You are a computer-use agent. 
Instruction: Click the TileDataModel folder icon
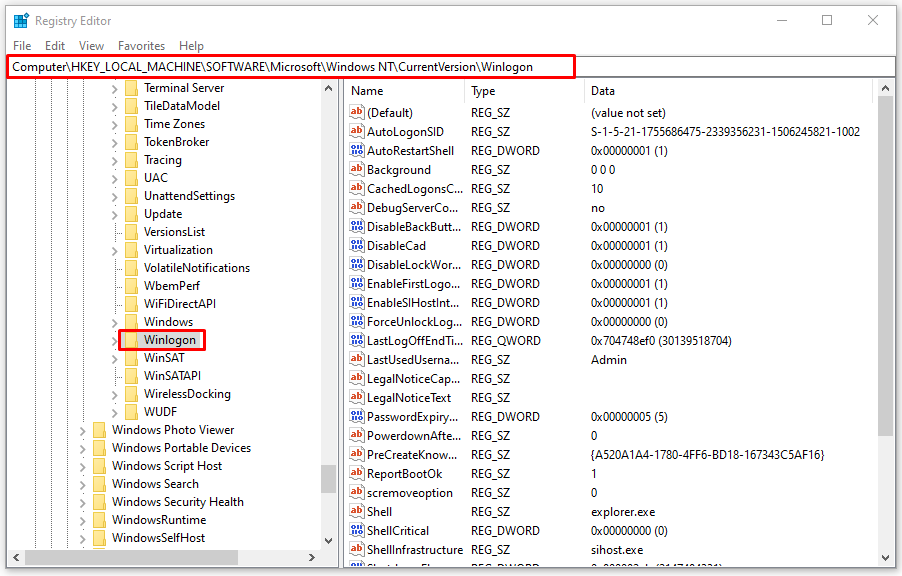132,106
